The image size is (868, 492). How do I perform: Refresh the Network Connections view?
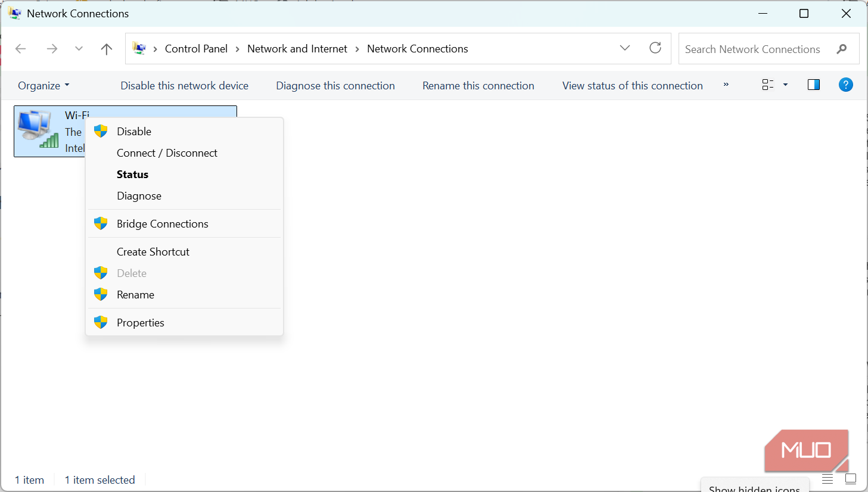[655, 48]
